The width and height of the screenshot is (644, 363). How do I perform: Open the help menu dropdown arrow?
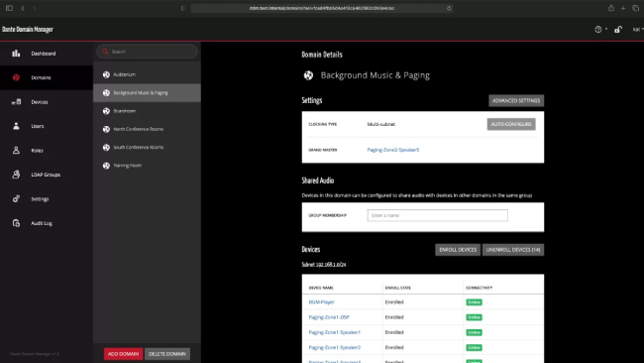606,29
